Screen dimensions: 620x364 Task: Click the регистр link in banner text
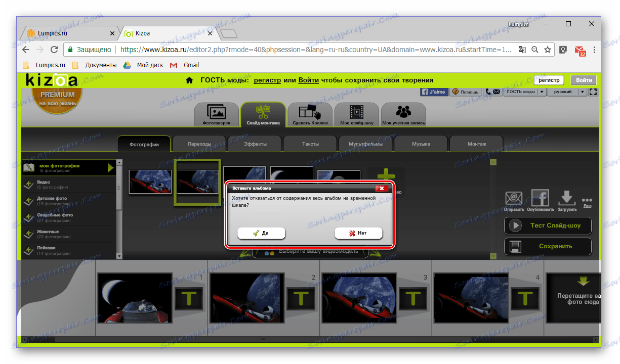(x=268, y=80)
